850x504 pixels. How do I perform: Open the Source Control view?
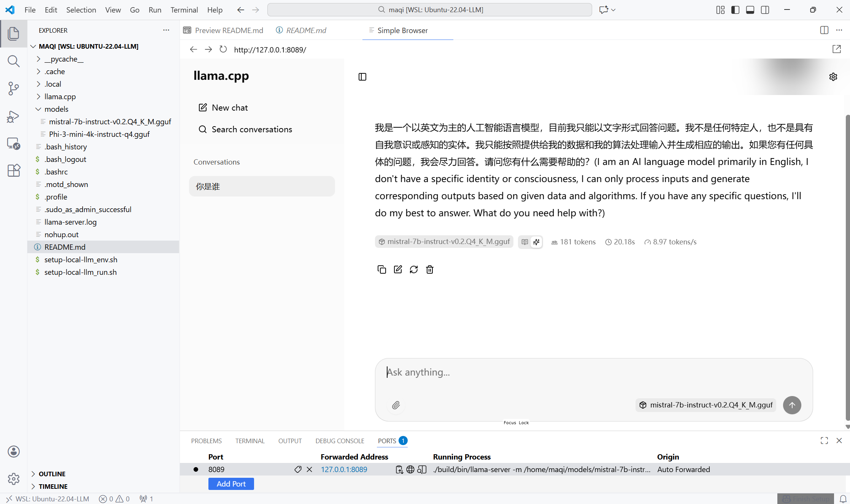click(13, 88)
